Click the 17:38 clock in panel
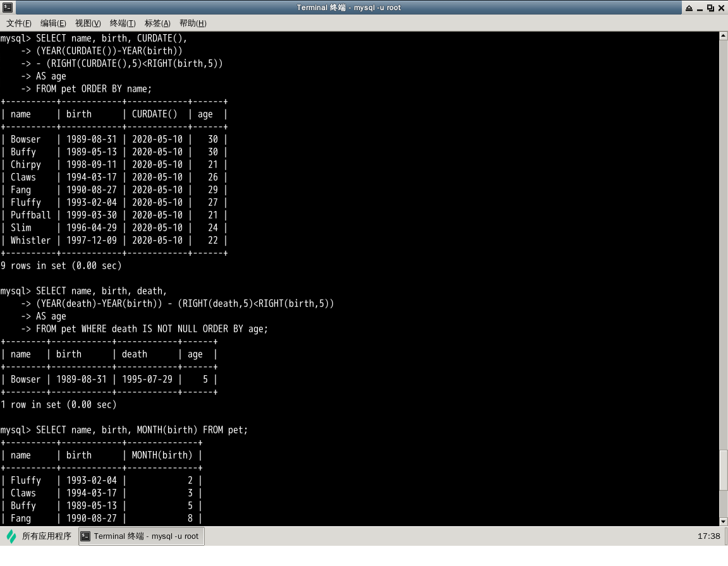 pyautogui.click(x=708, y=536)
